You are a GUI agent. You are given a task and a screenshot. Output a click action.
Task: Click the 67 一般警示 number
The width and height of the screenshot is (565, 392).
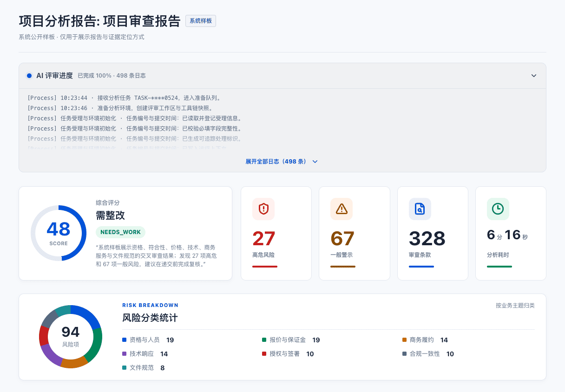342,239
